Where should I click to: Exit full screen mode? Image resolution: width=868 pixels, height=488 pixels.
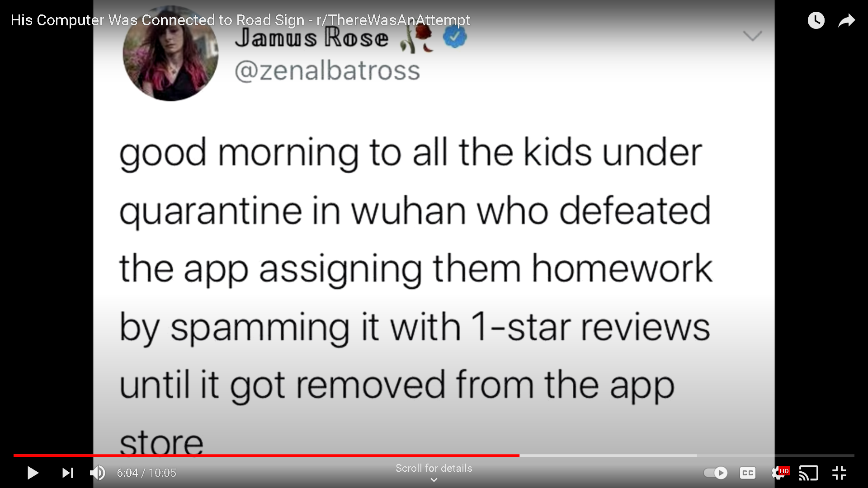pyautogui.click(x=840, y=473)
